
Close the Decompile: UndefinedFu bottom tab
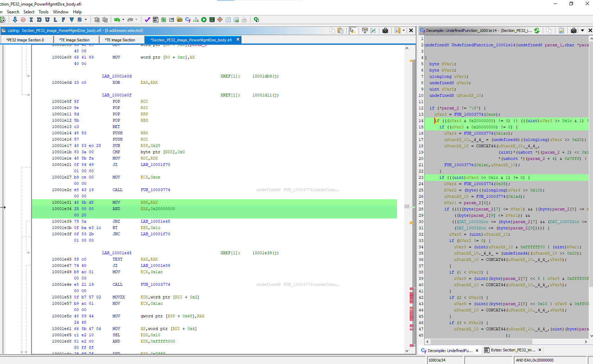(477, 350)
